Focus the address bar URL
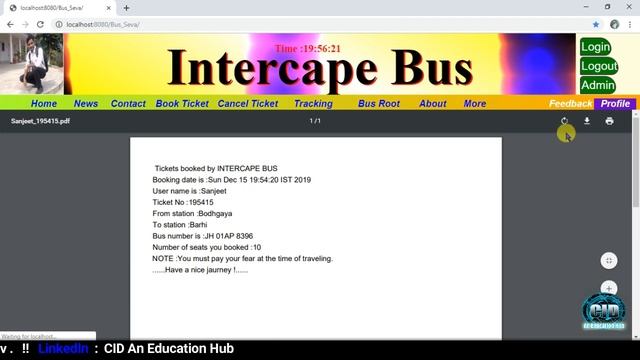This screenshot has width=640, height=360. tap(103, 24)
